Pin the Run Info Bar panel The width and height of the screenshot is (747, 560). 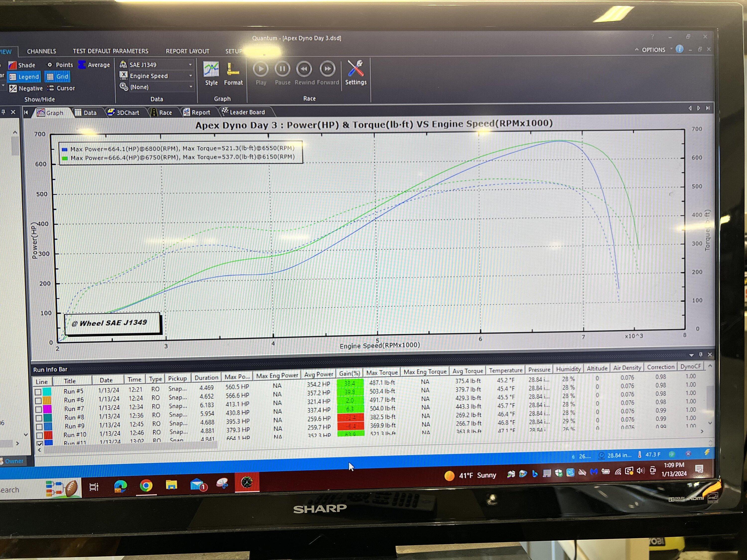pyautogui.click(x=700, y=354)
